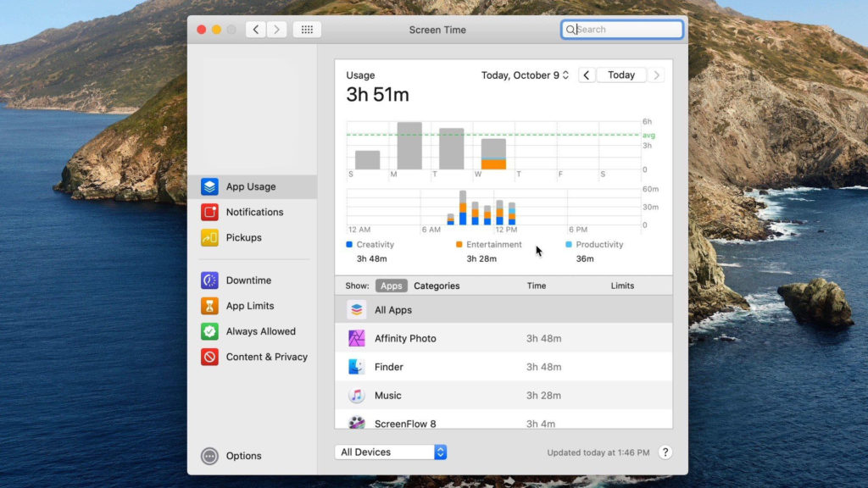Open App Usage in the sidebar
The height and width of the screenshot is (488, 868).
[x=250, y=187]
